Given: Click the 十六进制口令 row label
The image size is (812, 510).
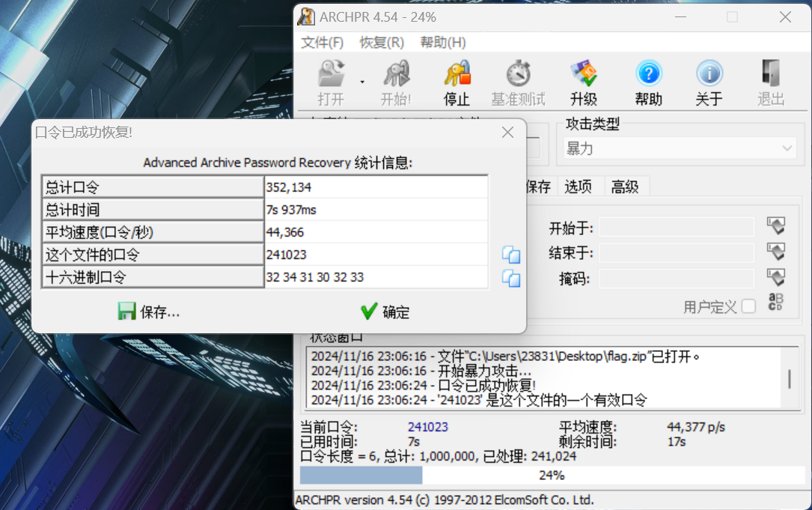Looking at the screenshot, I should click(153, 277).
